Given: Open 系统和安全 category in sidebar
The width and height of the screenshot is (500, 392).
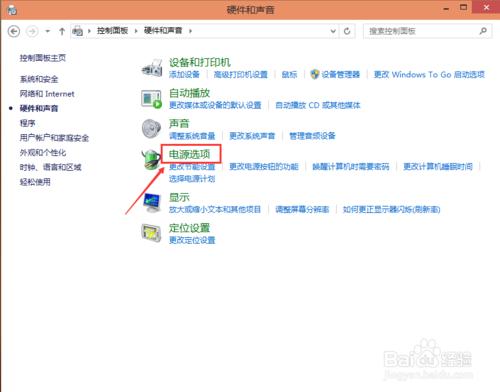Looking at the screenshot, I should point(39,79).
